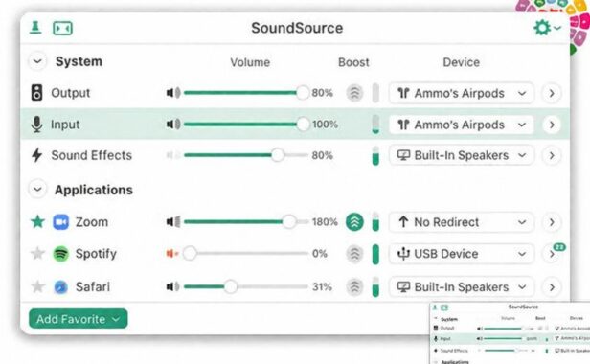Screen dimensions: 590x364
Task: Click the Output speaker icon
Action: coord(36,93)
